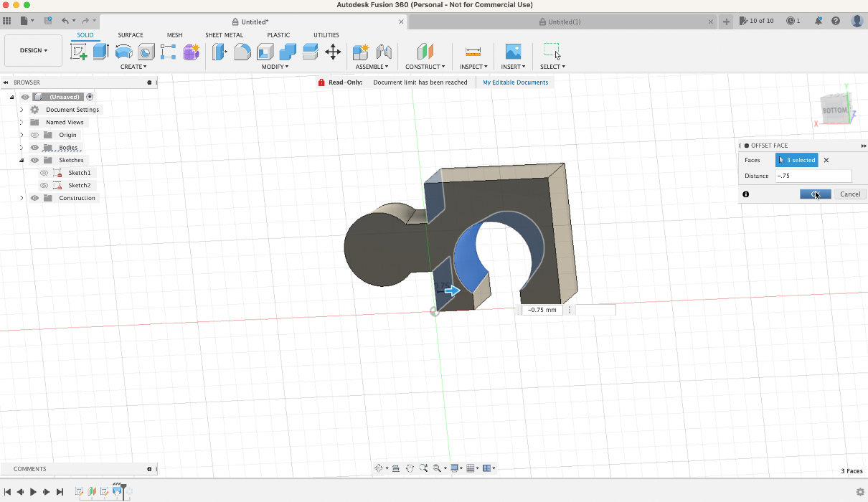Screen dimensions: 868x502
Task: Click the Undo arrow
Action: 65,22
